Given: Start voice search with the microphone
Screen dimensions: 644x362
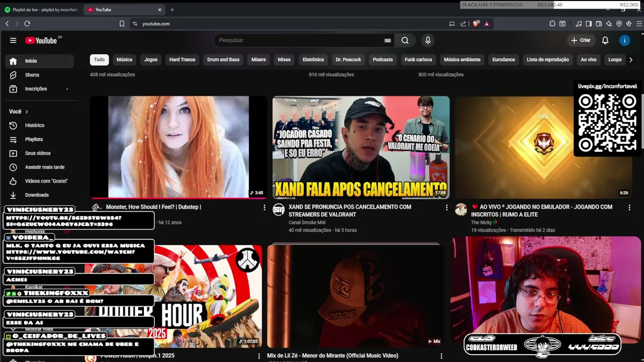Looking at the screenshot, I should click(428, 40).
